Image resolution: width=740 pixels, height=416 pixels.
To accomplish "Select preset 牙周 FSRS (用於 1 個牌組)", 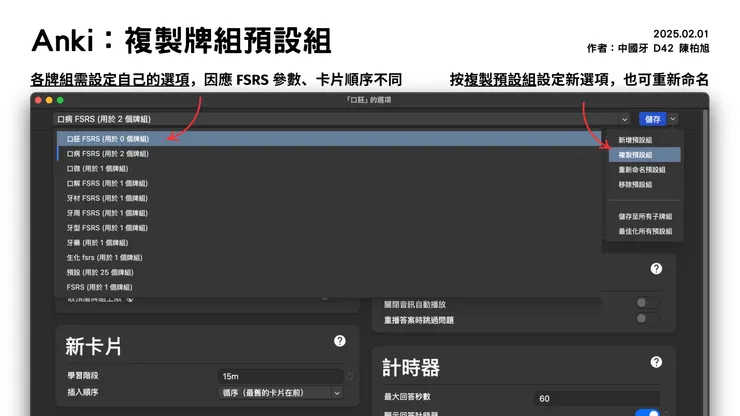I will point(329,213).
